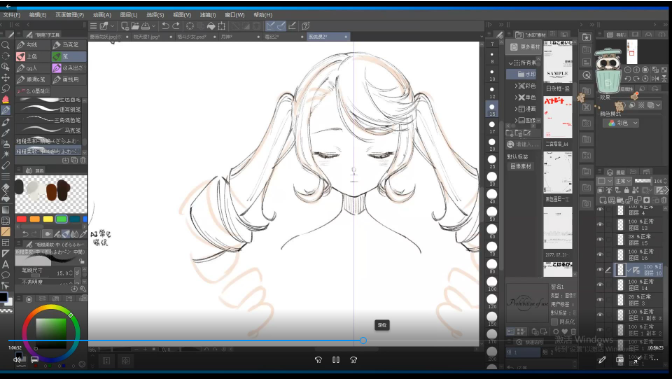Click the clear selection dotted circle icon
Image resolution: width=672 pixels, height=379 pixels.
190,26
